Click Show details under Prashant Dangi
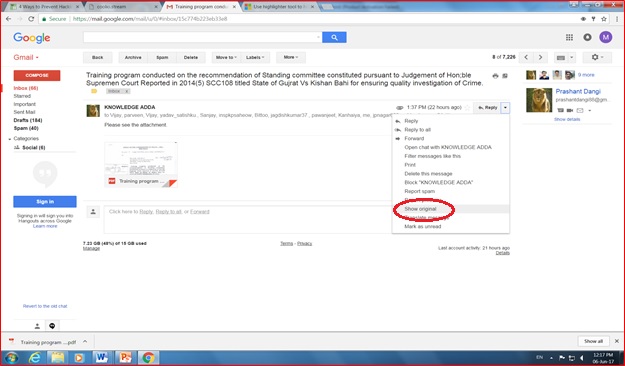Image resolution: width=625 pixels, height=366 pixels. tap(567, 119)
